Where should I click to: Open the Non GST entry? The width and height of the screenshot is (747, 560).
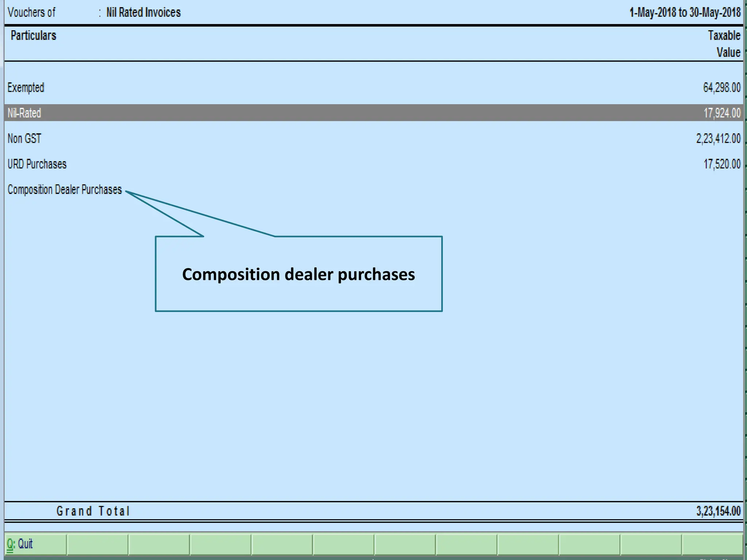point(24,139)
